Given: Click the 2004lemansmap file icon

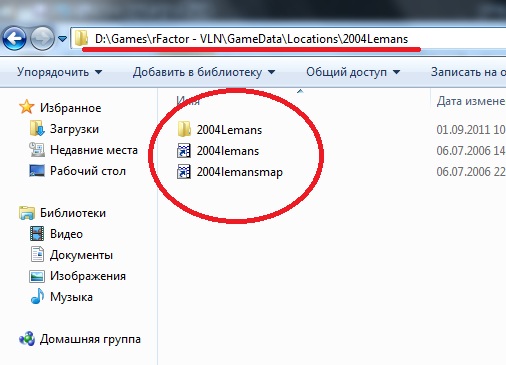Looking at the screenshot, I should (184, 172).
